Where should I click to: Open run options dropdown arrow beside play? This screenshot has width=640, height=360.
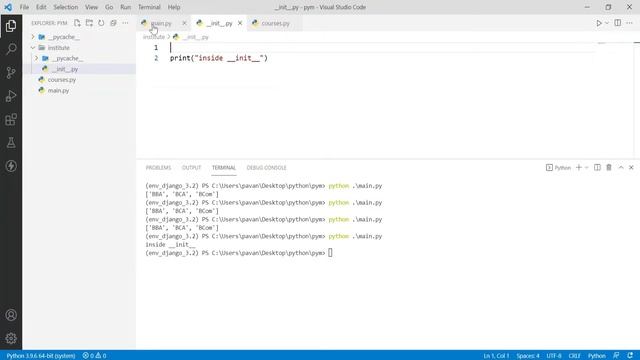click(x=607, y=23)
